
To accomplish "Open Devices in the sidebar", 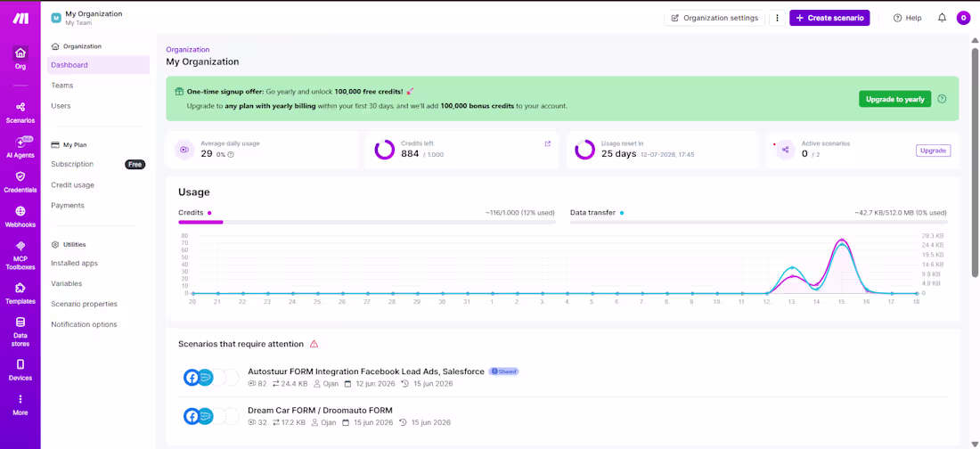I will tap(20, 371).
